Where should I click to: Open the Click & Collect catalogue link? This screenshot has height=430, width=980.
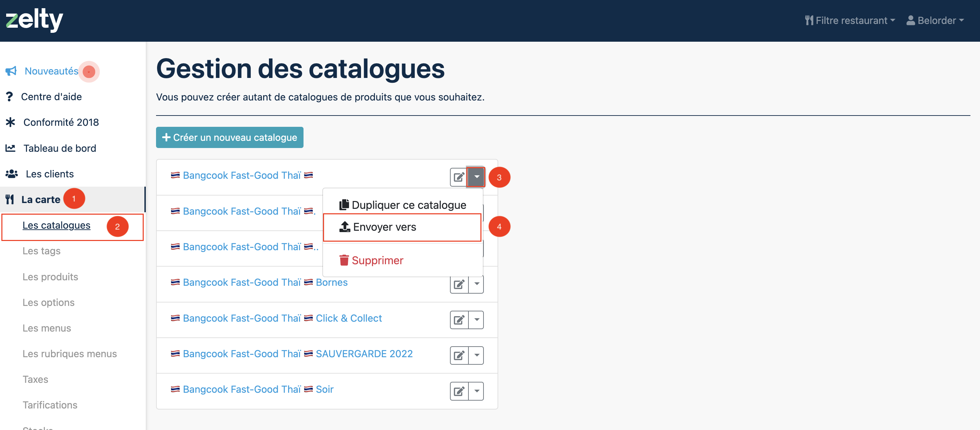276,318
